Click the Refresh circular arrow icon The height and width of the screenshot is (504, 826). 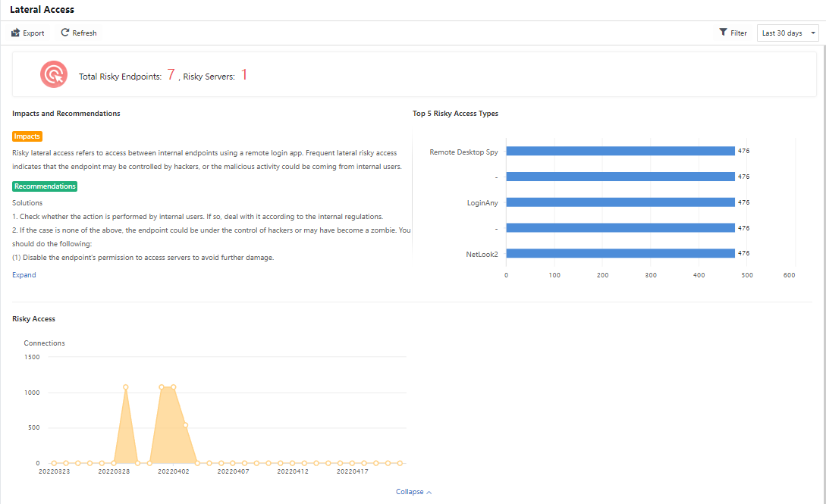65,33
